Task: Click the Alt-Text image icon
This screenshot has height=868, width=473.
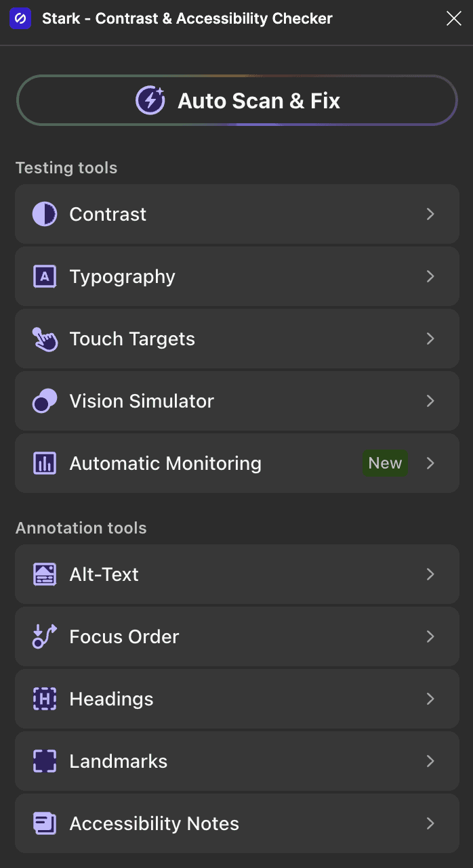Action: (45, 574)
